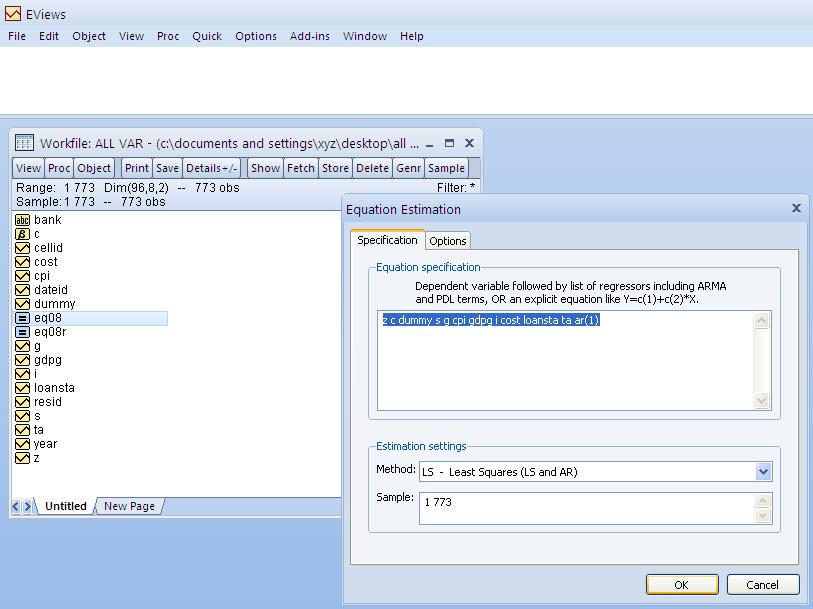Click the Sample field scroll up arrow
The height and width of the screenshot is (609, 813).
coord(762,501)
